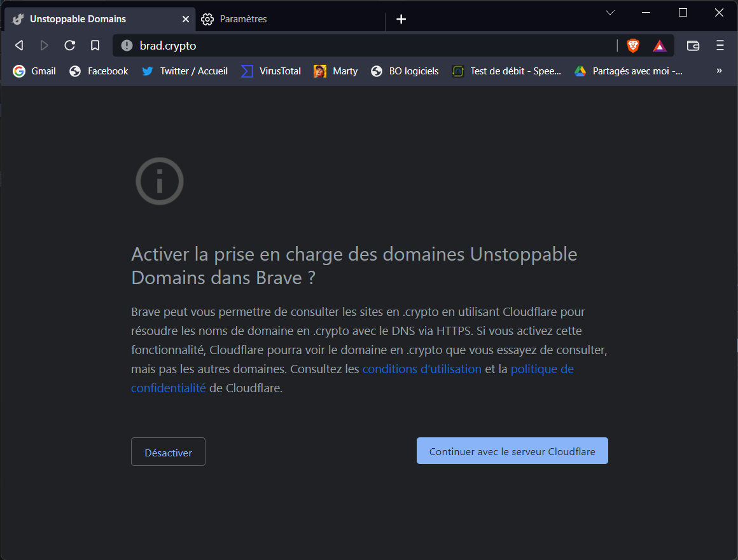Open the Brave Shields lion icon
Image resolution: width=738 pixels, height=560 pixels.
point(633,46)
